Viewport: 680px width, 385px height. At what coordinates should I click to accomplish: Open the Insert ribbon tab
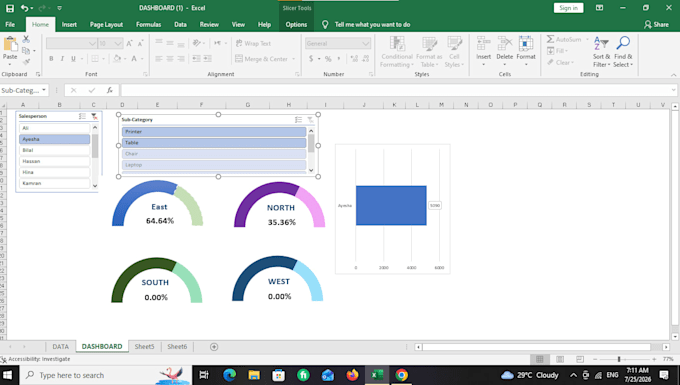(x=69, y=24)
